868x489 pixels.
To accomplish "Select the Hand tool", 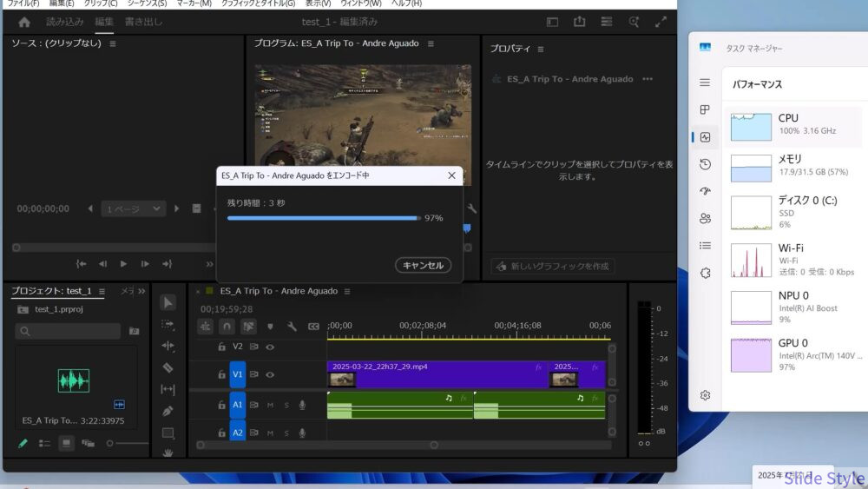I will pyautogui.click(x=168, y=453).
